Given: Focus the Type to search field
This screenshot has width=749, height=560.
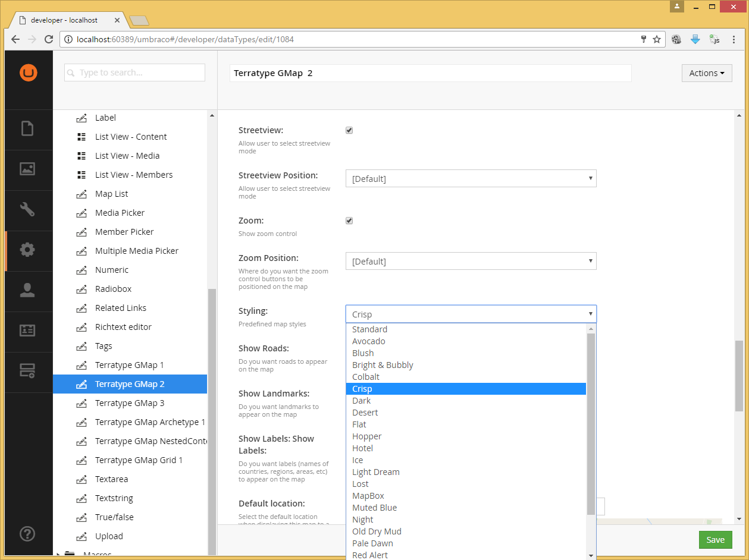Looking at the screenshot, I should point(134,73).
